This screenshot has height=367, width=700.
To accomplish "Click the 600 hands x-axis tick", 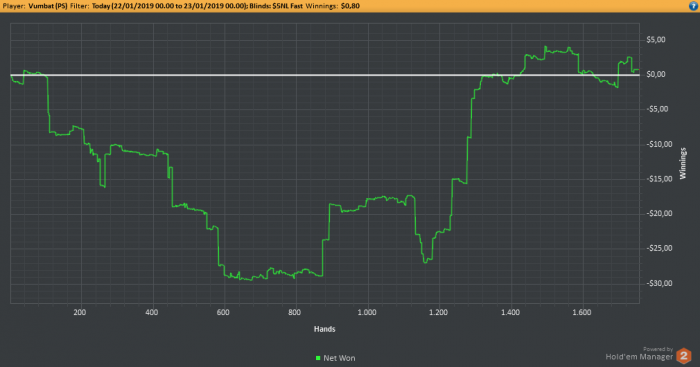I will point(223,313).
